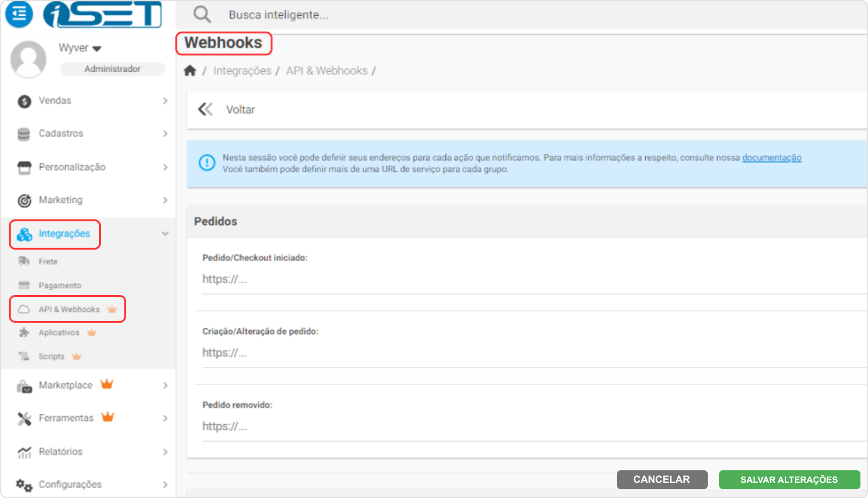Expand the Marketplace menu chevron
Image resolution: width=868 pixels, height=498 pixels.
(165, 385)
